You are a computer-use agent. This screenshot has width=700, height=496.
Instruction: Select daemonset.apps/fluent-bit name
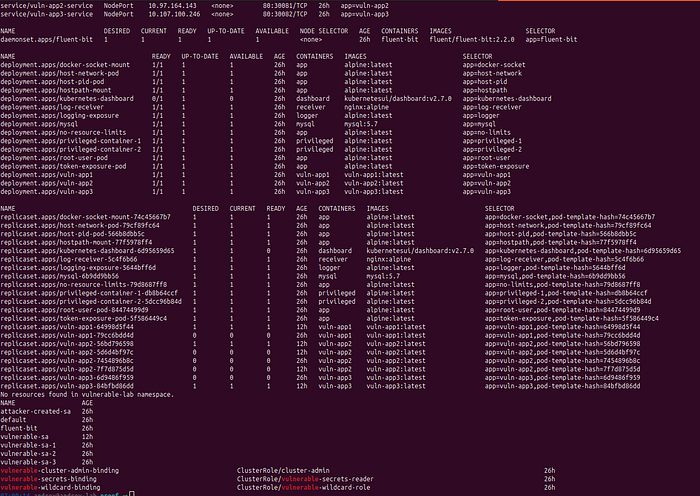click(47, 40)
